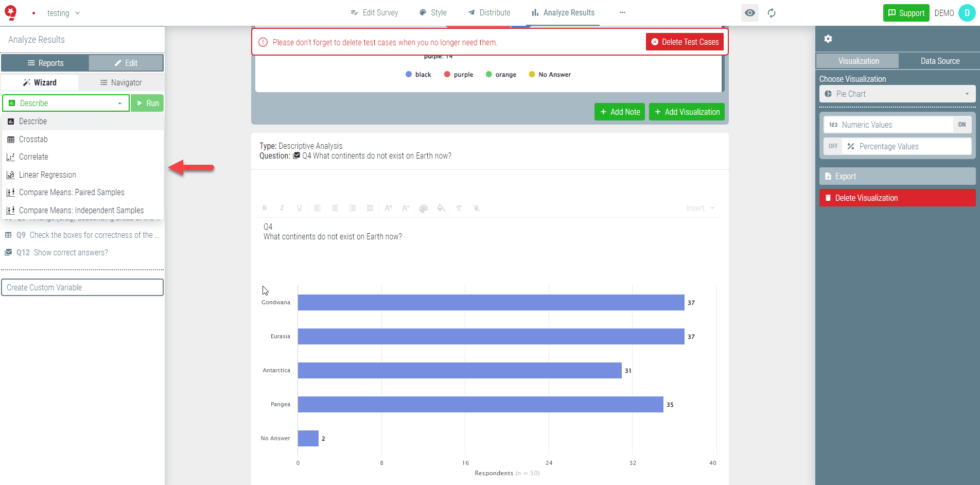980x485 pixels.
Task: Toggle Numeric Values off
Action: [x=961, y=124]
